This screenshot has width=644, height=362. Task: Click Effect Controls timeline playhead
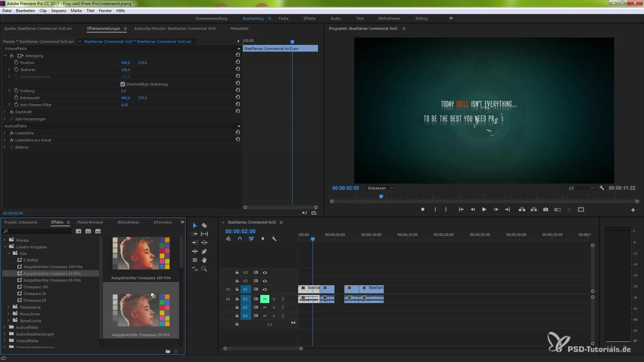pyautogui.click(x=292, y=42)
